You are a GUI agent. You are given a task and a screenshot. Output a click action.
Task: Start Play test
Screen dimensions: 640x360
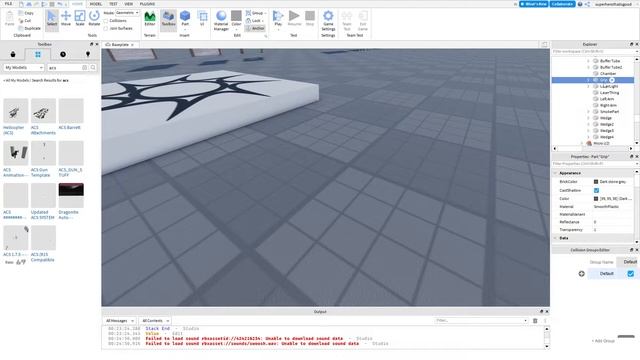pos(278,20)
